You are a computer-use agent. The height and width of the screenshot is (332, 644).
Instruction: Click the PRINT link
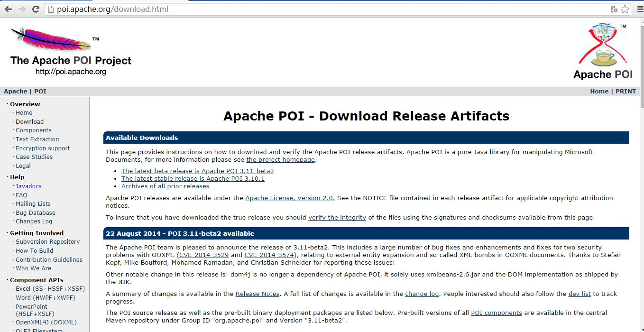pos(626,91)
